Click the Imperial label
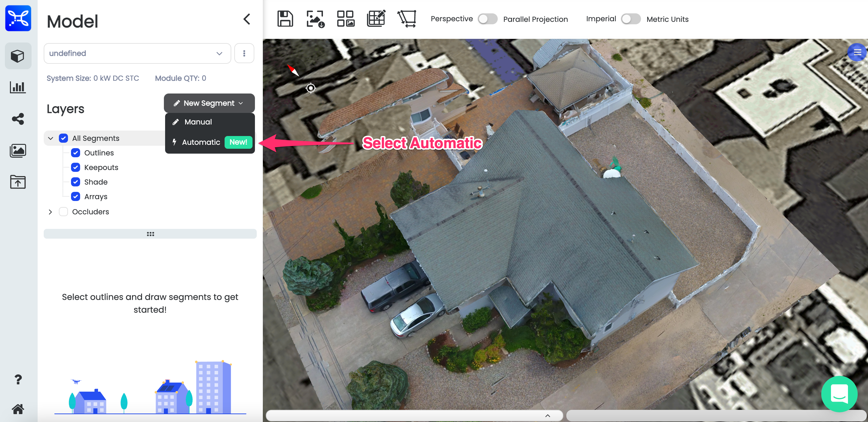Viewport: 868px width, 422px height. click(601, 19)
